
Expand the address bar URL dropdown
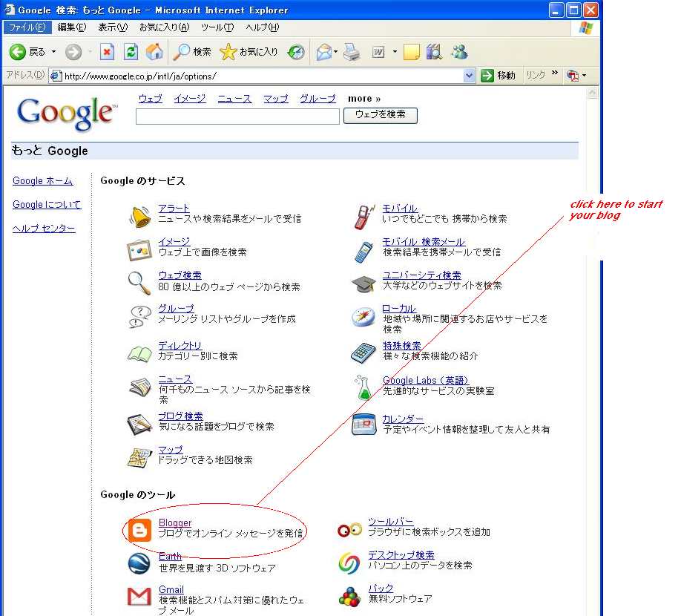coord(469,76)
